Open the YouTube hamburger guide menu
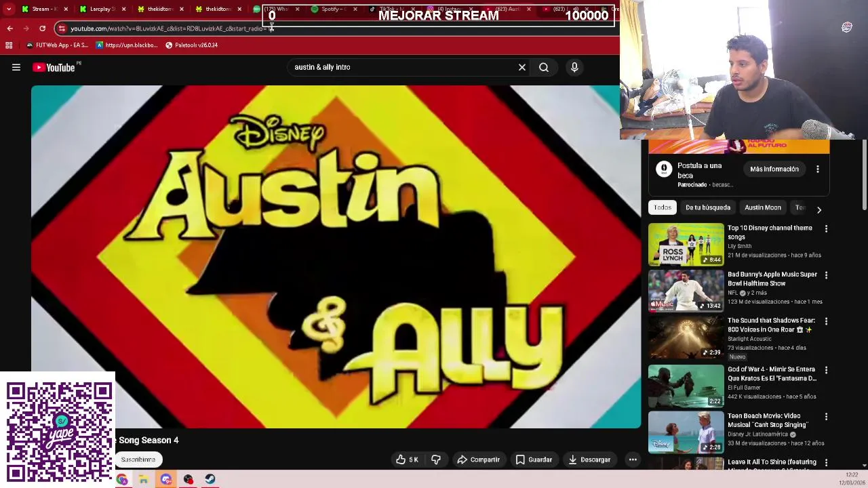 pos(16,67)
